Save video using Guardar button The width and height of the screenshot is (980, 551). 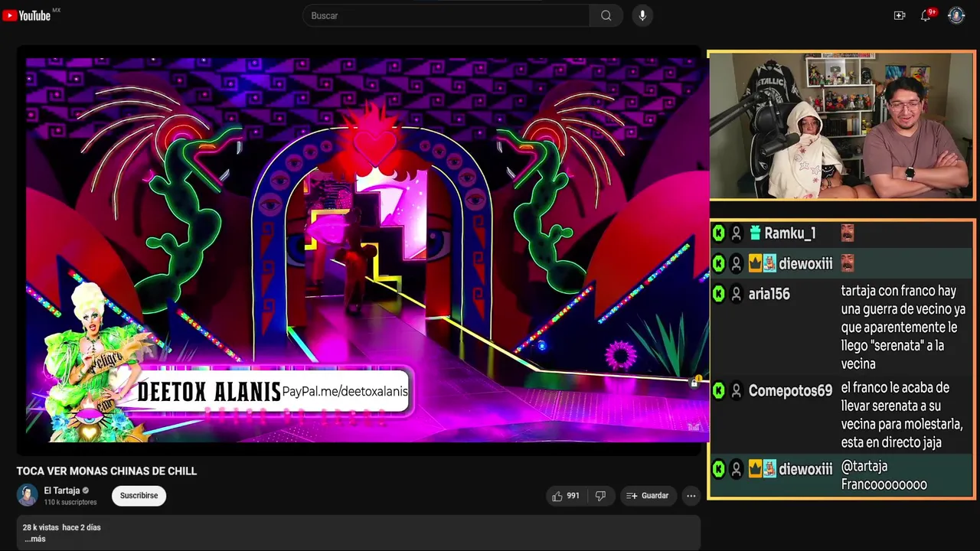648,496
